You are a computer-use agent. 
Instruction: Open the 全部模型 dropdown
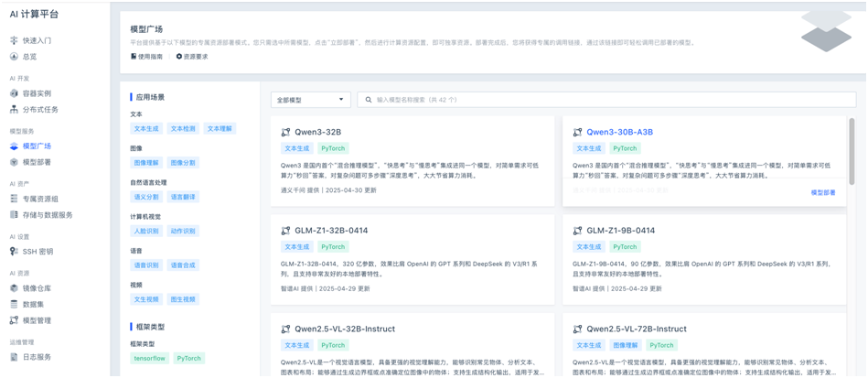[x=311, y=100]
